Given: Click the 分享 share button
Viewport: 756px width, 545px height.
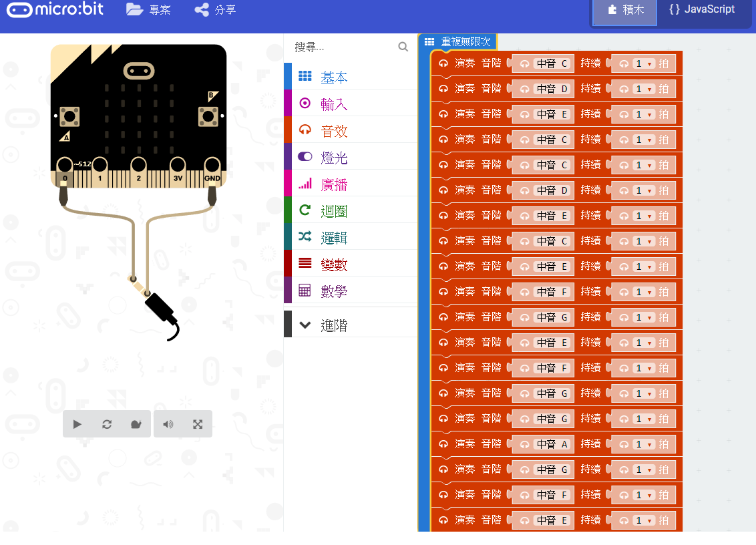Looking at the screenshot, I should (214, 10).
